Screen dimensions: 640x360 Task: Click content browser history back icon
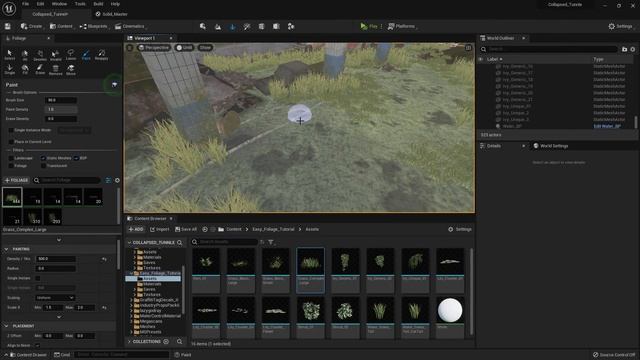tap(205, 229)
